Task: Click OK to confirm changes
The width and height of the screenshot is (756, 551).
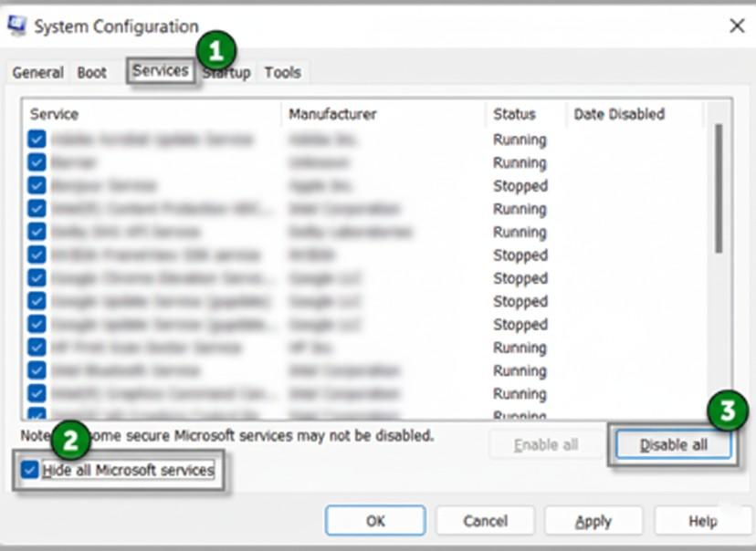Action: [x=374, y=521]
